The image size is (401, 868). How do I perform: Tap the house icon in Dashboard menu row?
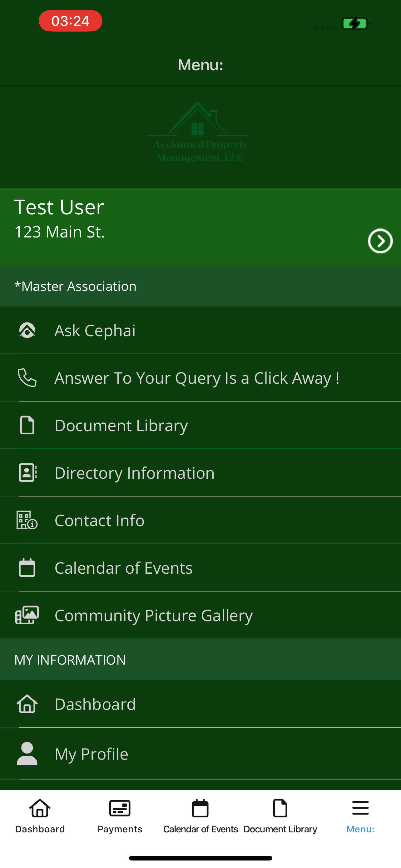coord(27,704)
